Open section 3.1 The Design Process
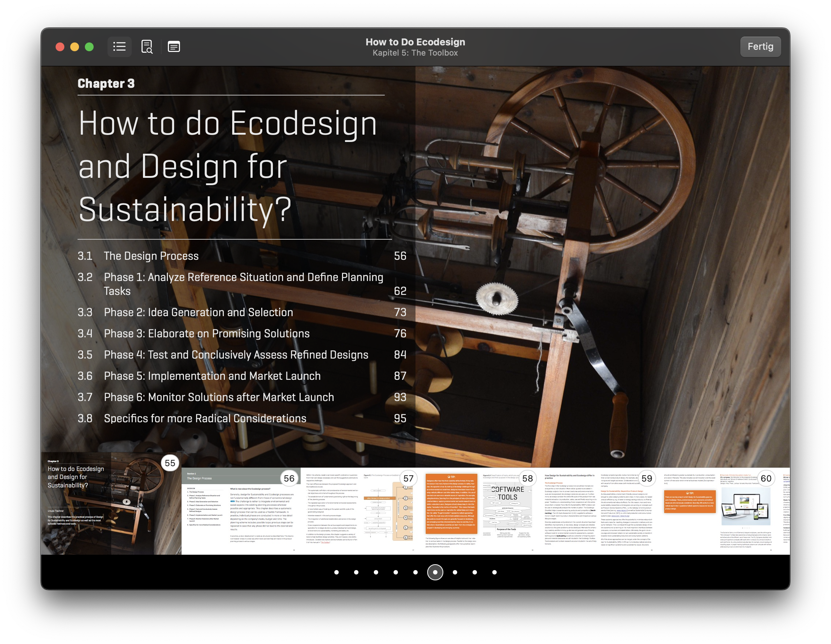 click(x=242, y=256)
